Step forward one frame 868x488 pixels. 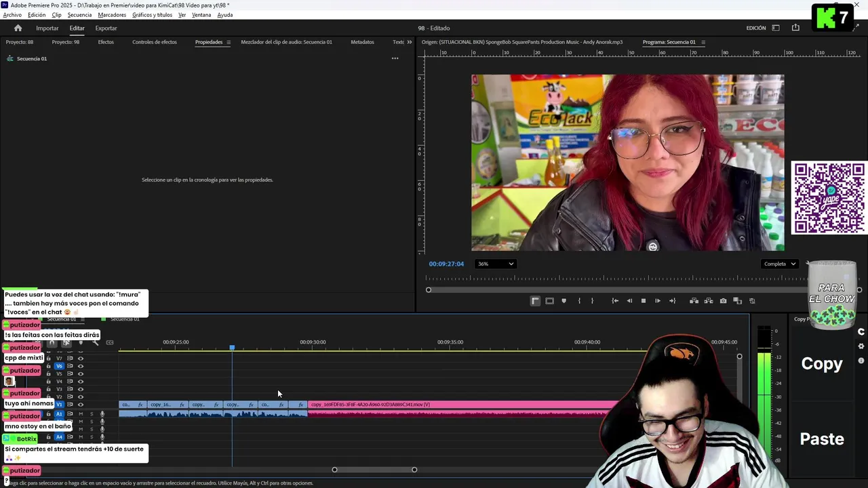click(657, 301)
